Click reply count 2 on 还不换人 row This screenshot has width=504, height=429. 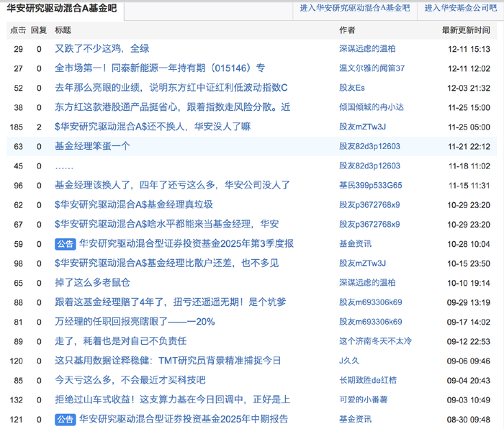tap(39, 127)
